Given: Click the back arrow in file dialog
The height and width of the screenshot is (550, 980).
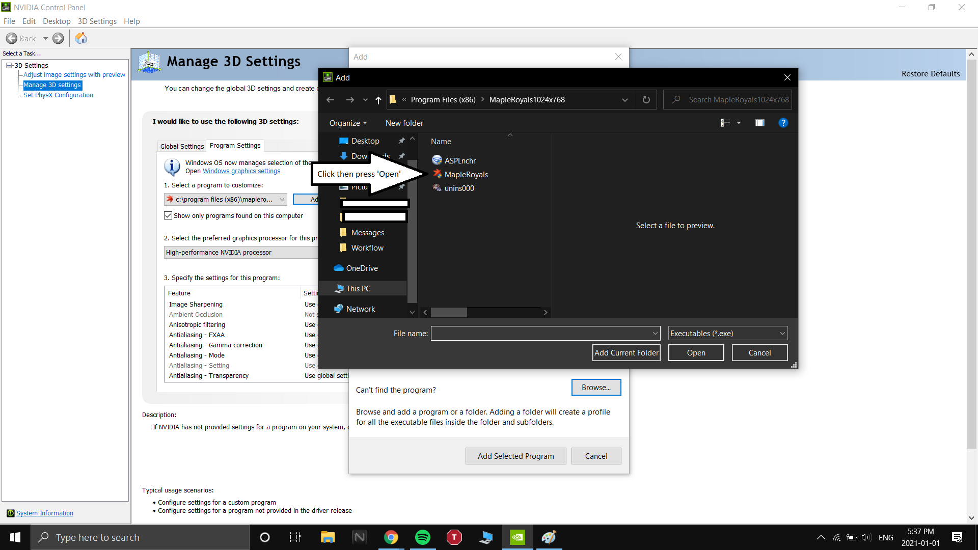Looking at the screenshot, I should (330, 100).
